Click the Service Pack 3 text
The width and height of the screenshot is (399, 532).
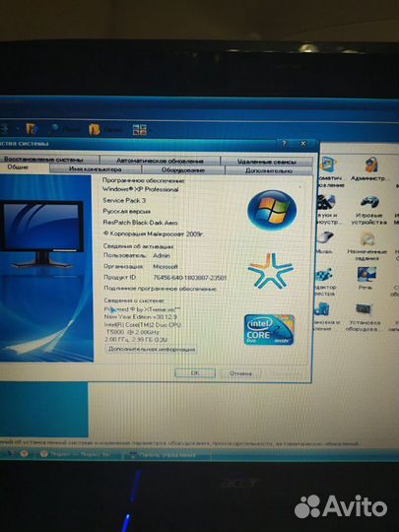[x=124, y=200]
